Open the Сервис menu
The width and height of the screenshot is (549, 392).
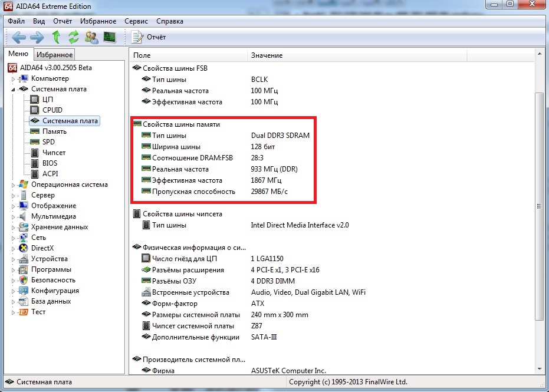coord(136,21)
